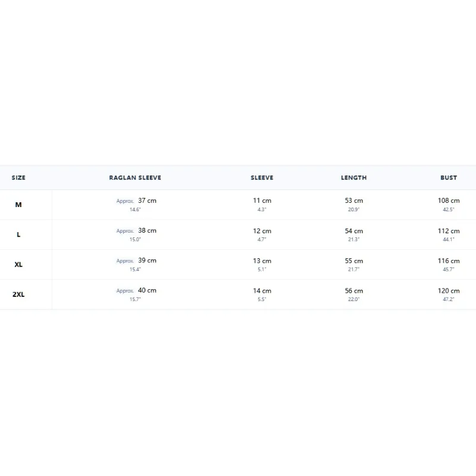Click the 53 cm length value
Viewport: 476px width, 476px height.
353,201
